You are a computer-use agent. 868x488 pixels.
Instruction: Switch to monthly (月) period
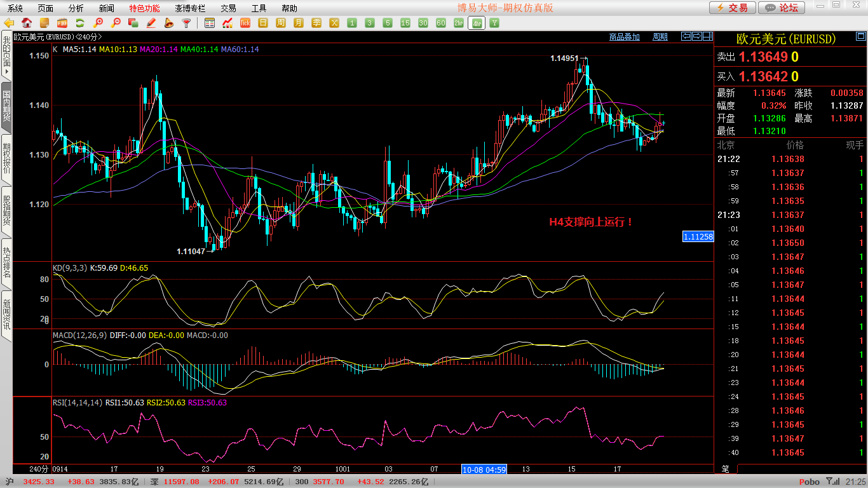coord(299,23)
